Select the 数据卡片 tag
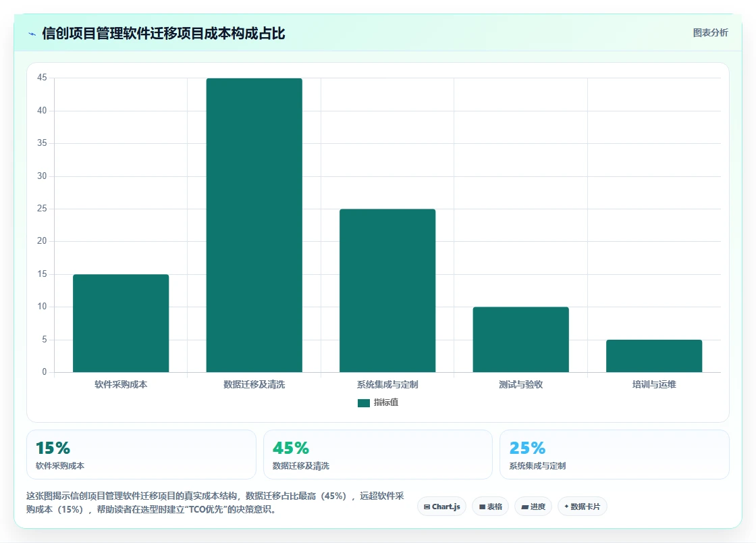Viewport: 756px width, 543px height. point(582,507)
